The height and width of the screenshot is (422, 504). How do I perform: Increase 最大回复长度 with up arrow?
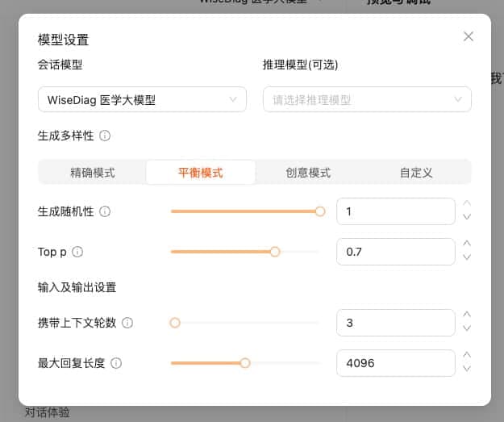point(467,355)
